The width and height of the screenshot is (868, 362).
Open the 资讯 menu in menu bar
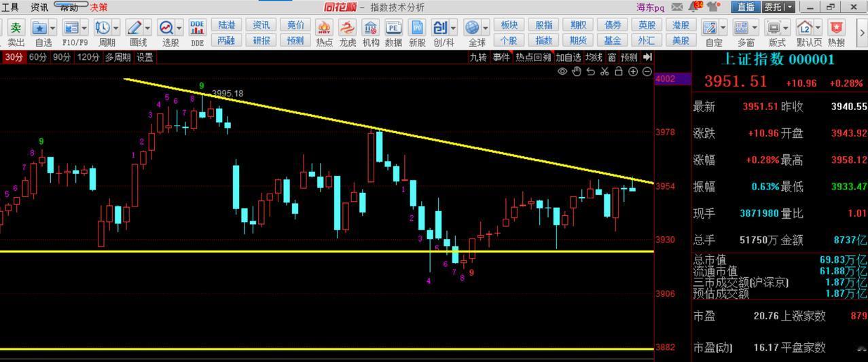pyautogui.click(x=39, y=7)
